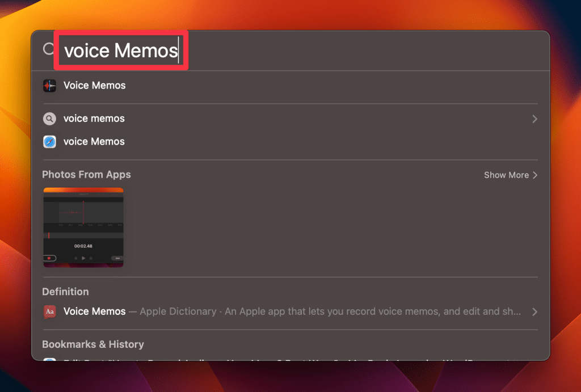Viewport: 581px width, 392px height.
Task: Click the Photos From Apps section header
Action: (x=86, y=175)
